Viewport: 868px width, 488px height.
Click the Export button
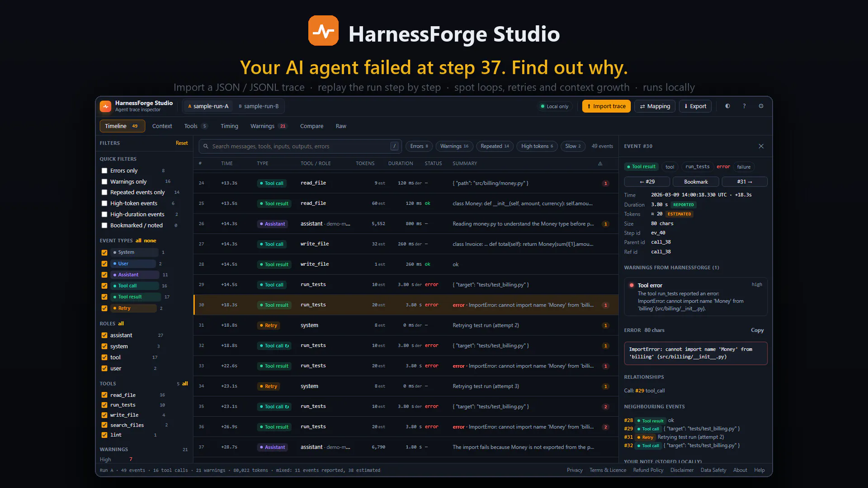(695, 106)
